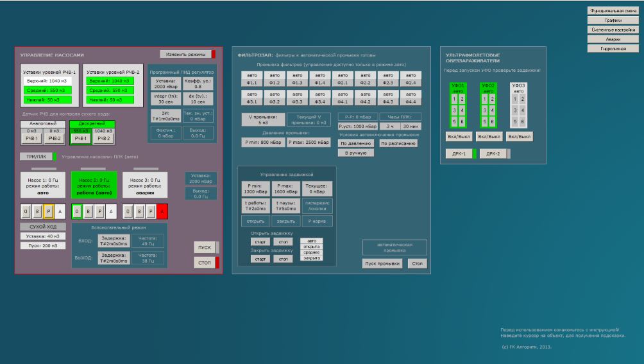Toggle the ТРМ/ПЛК control switch
The image size is (644, 364).
(35, 157)
